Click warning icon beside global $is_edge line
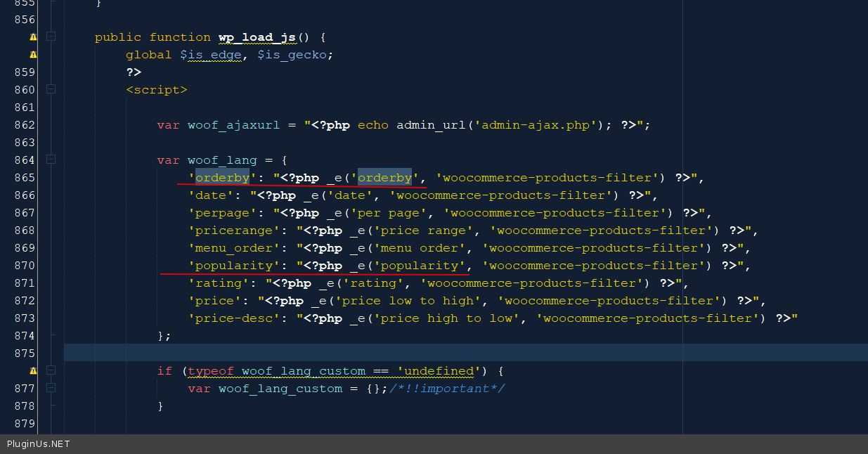The height and width of the screenshot is (454, 868). (33, 55)
